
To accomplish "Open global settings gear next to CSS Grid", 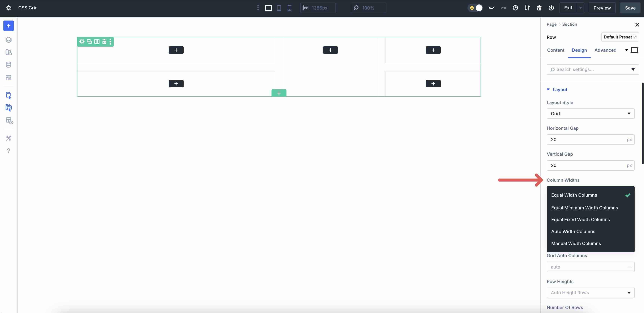I will [x=8, y=8].
